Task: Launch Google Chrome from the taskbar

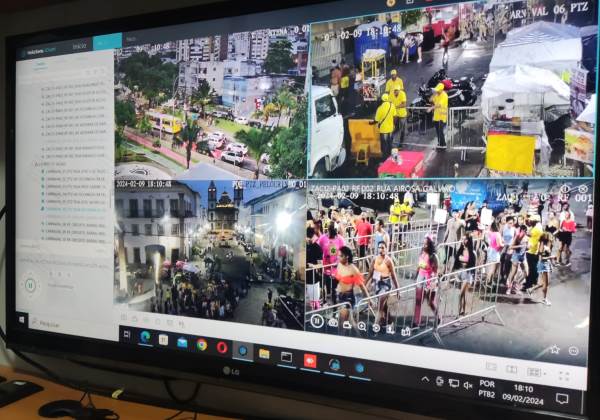Action: click(x=202, y=345)
